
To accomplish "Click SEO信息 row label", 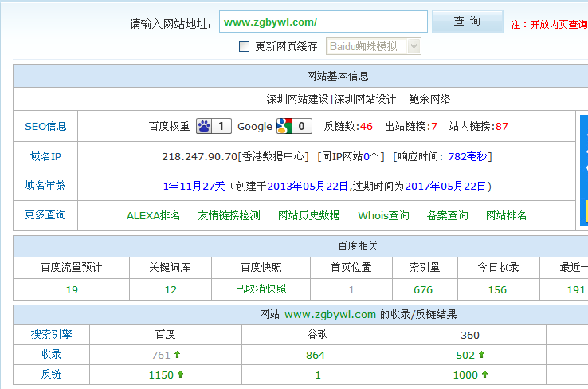I will [45, 127].
